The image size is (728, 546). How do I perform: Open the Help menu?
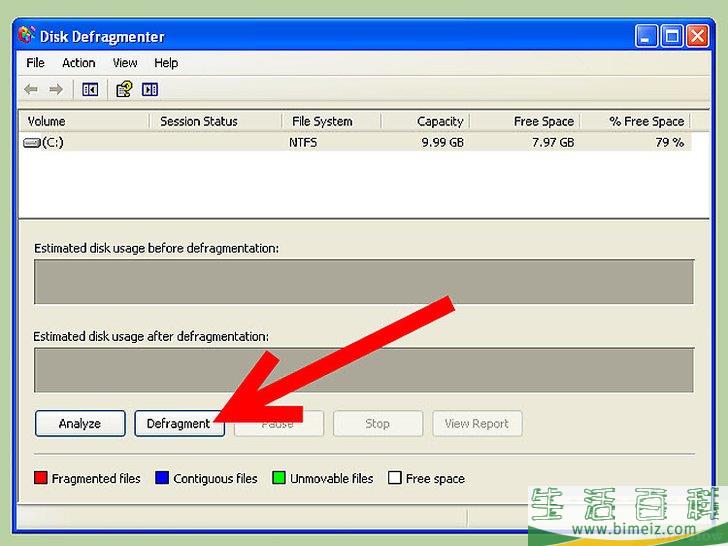click(x=166, y=63)
